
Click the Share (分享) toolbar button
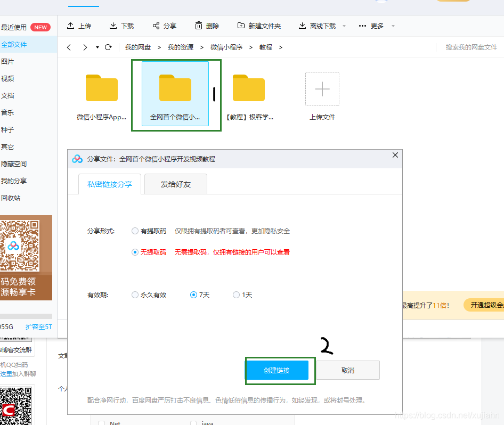coord(164,26)
